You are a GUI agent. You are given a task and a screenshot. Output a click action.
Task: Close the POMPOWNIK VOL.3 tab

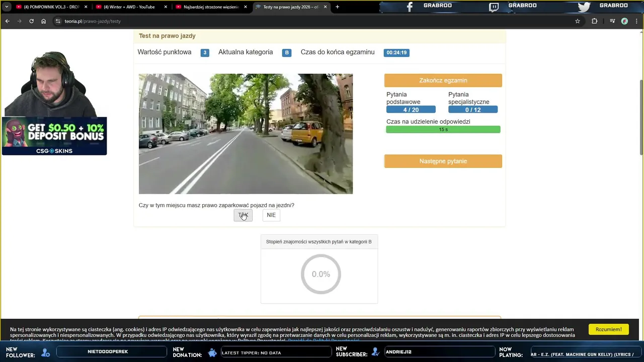coord(86,7)
